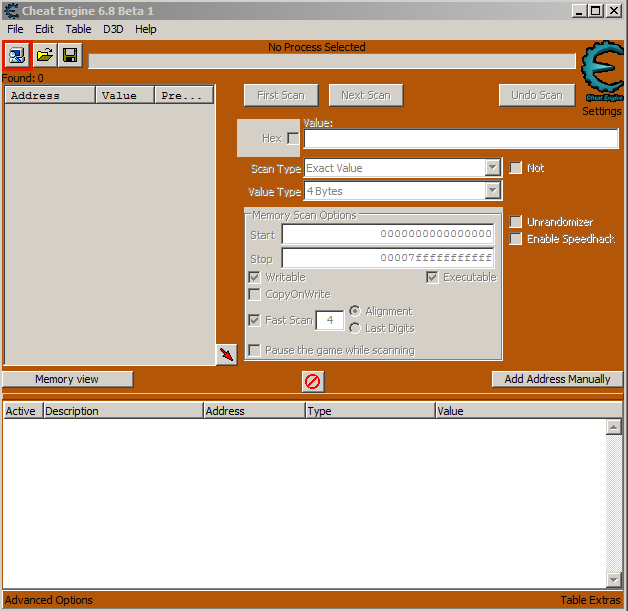Open the D3D menu
Screen dimensions: 628x611
click(113, 29)
